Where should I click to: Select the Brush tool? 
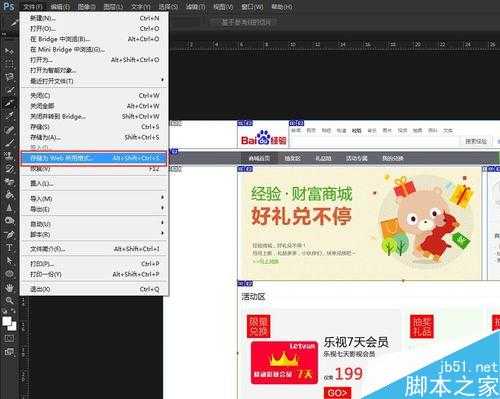point(9,143)
